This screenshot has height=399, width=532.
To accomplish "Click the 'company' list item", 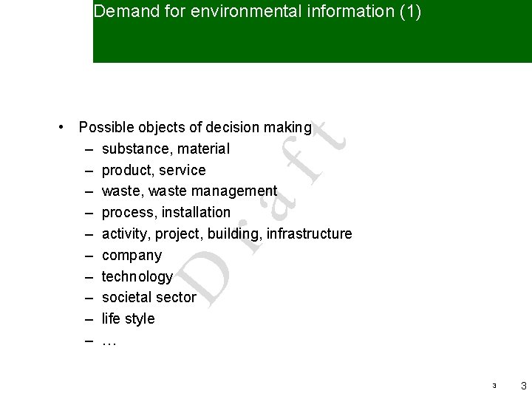I will click(132, 255).
